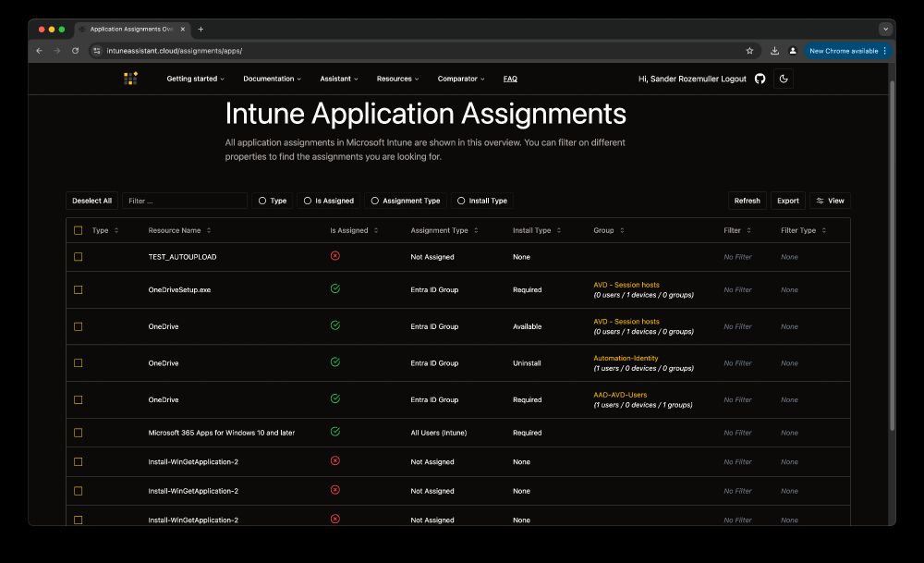Click the browser forward arrow

click(57, 51)
